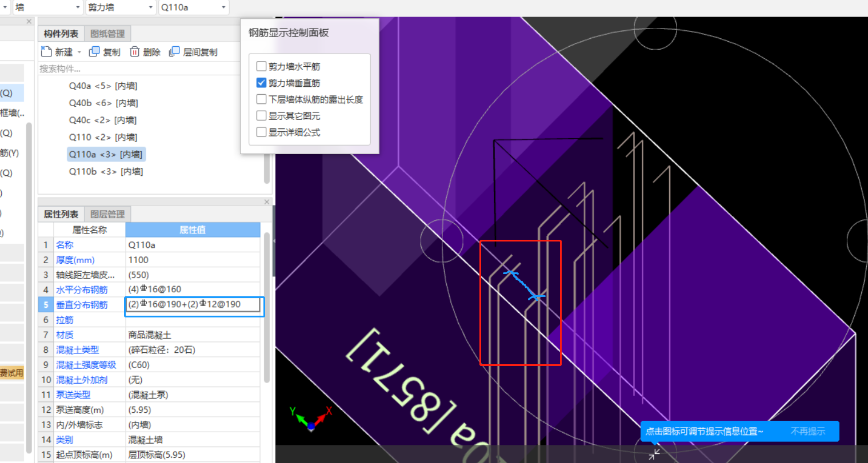This screenshot has height=463, width=868.
Task: Click the collapse arrows icon at bottom
Action: (x=654, y=454)
